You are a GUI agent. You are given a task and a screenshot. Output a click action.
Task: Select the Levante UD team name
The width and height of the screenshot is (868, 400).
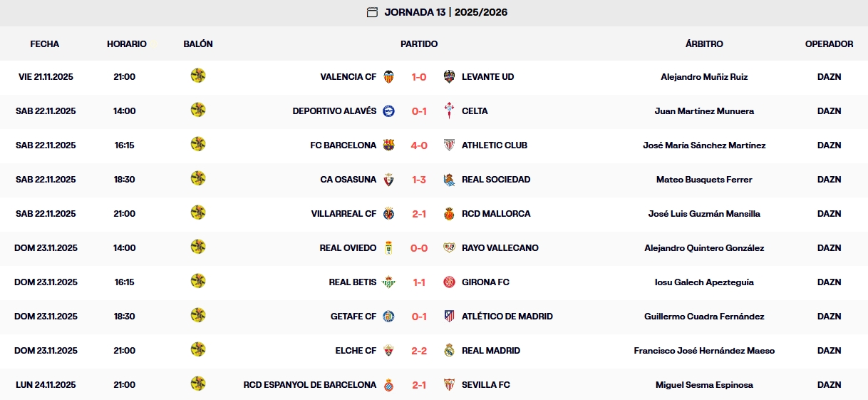(487, 77)
